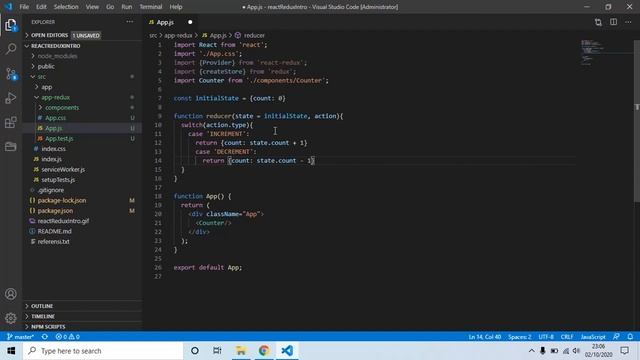The width and height of the screenshot is (640, 360).
Task: Open the Edit menu
Action: [x=41, y=7]
